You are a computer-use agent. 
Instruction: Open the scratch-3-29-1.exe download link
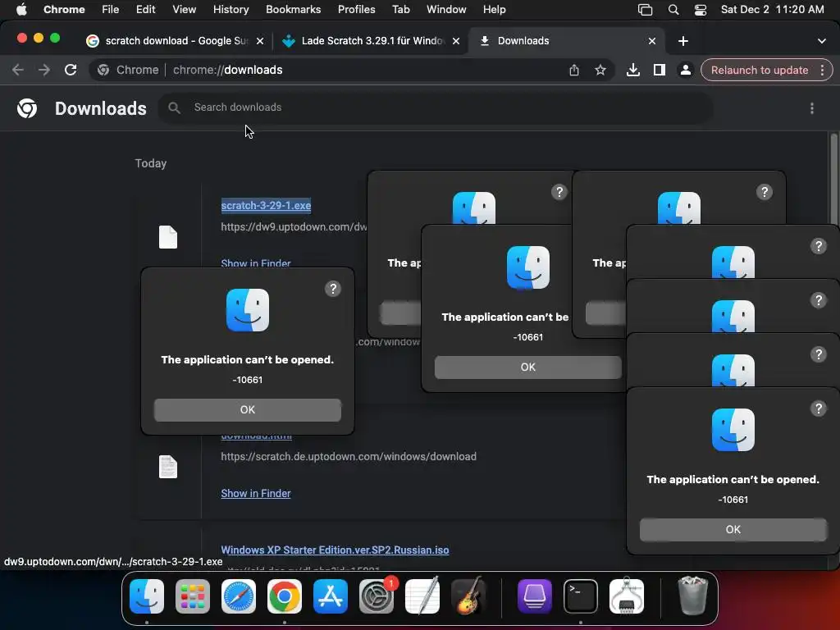point(266,206)
